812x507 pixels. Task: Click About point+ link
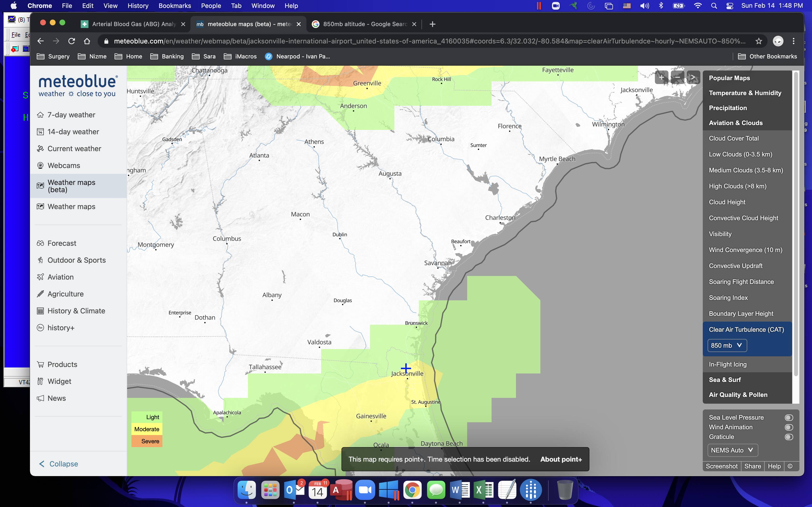tap(561, 459)
